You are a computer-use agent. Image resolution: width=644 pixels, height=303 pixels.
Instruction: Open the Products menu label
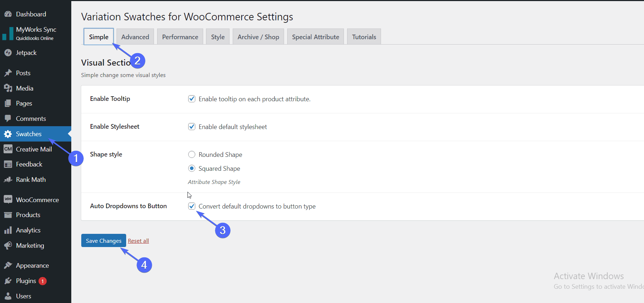point(28,215)
